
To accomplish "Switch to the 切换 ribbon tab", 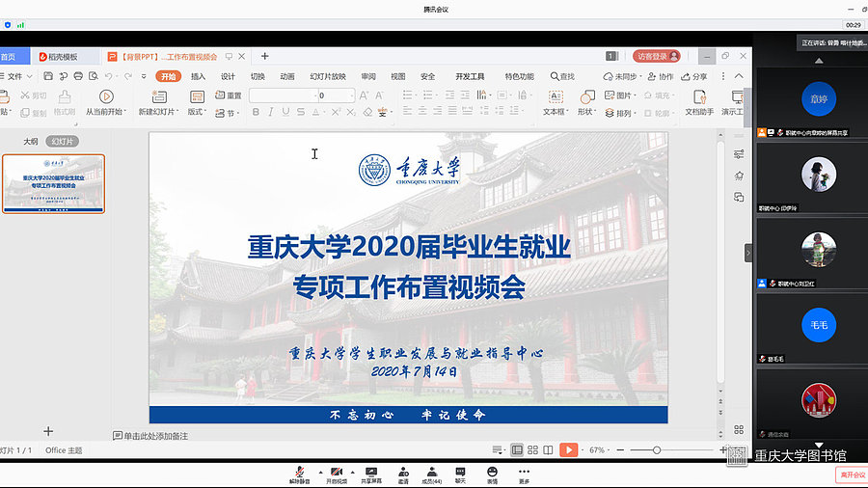I will 258,76.
